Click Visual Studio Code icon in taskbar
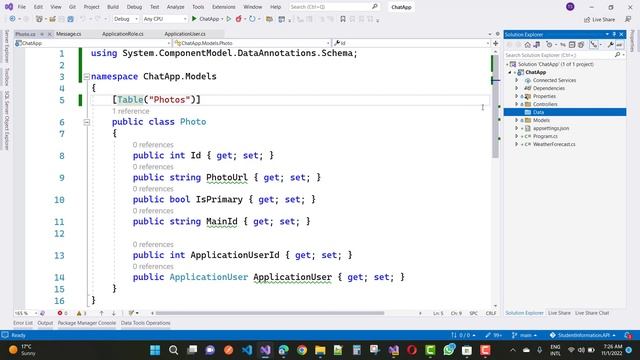640x360 pixels. pos(247,350)
